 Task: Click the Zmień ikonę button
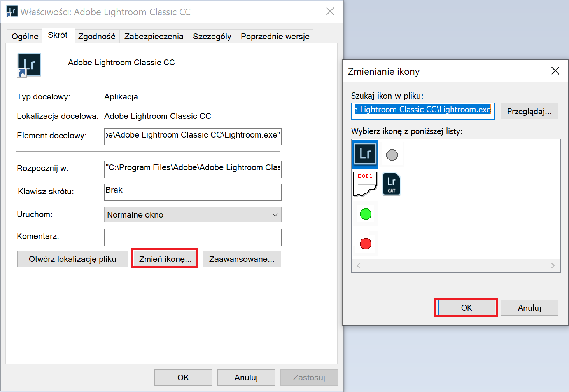tap(165, 259)
